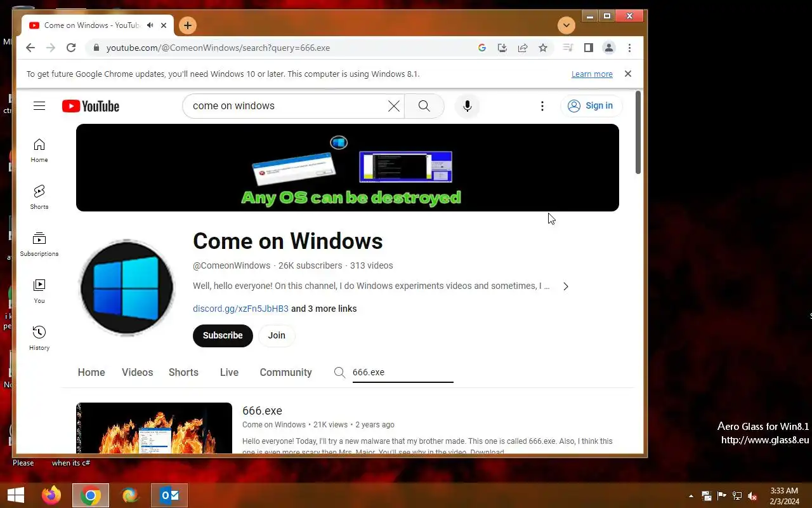The height and width of the screenshot is (508, 812).
Task: Open Chrome profile avatar
Action: [609, 48]
